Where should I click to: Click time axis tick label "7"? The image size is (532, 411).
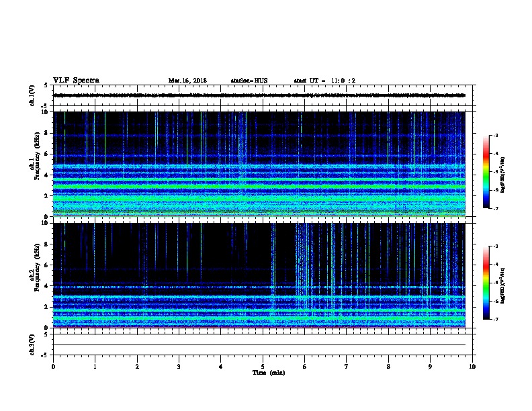[347, 367]
